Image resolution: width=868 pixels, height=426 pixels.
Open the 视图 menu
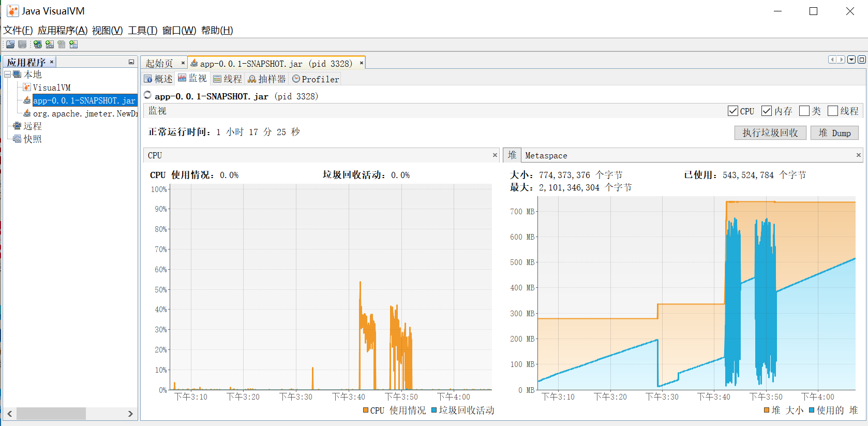click(x=107, y=31)
